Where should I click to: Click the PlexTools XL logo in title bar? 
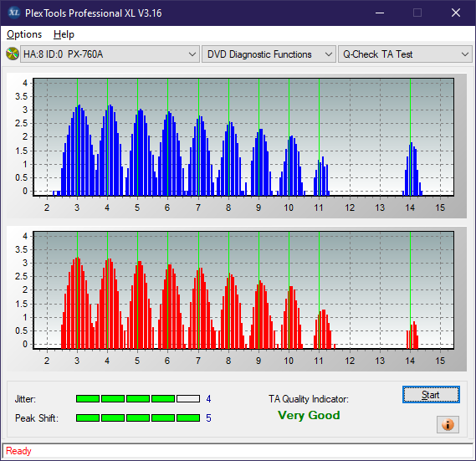pyautogui.click(x=14, y=13)
